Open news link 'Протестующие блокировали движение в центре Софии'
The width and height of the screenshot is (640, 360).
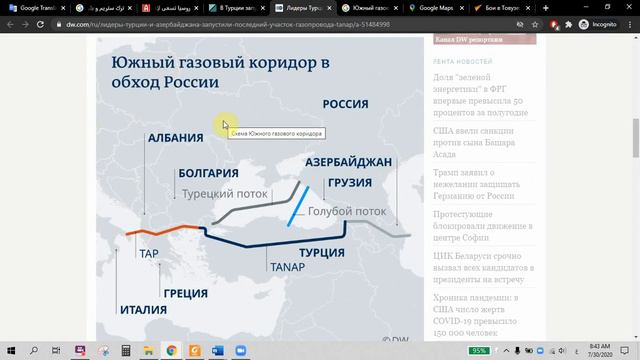click(x=483, y=226)
